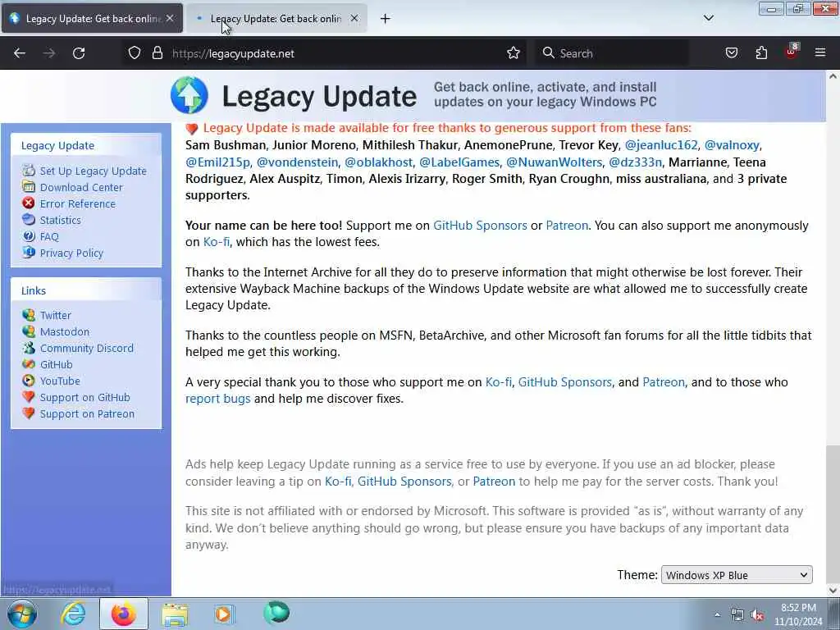The height and width of the screenshot is (630, 840).
Task: Open the @jeanluc162 supporter link
Action: coord(661,145)
